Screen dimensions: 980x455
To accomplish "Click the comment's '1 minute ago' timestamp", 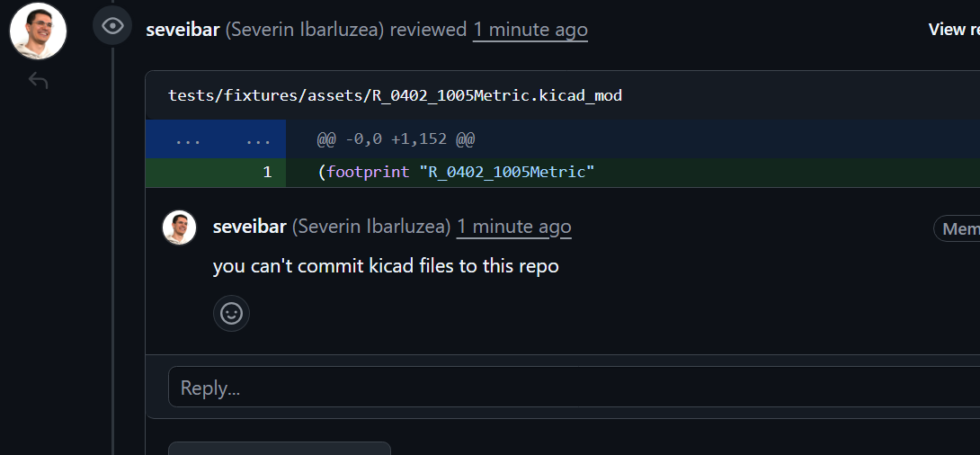I will tap(513, 227).
